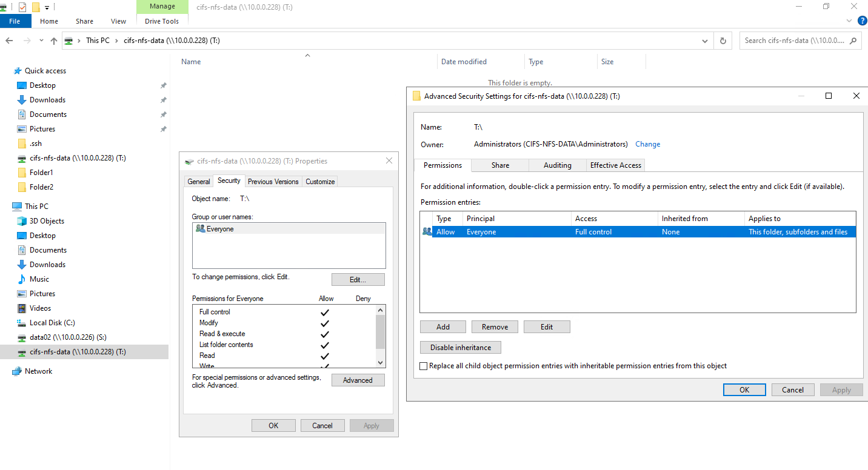Open the 3D Objects folder icon
868x470 pixels.
[22, 221]
